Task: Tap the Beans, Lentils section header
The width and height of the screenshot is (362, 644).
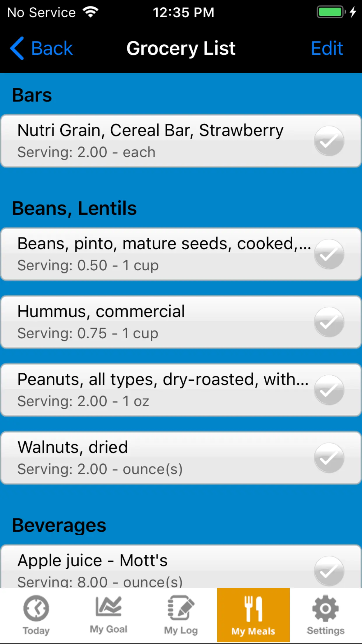Action: (x=74, y=208)
